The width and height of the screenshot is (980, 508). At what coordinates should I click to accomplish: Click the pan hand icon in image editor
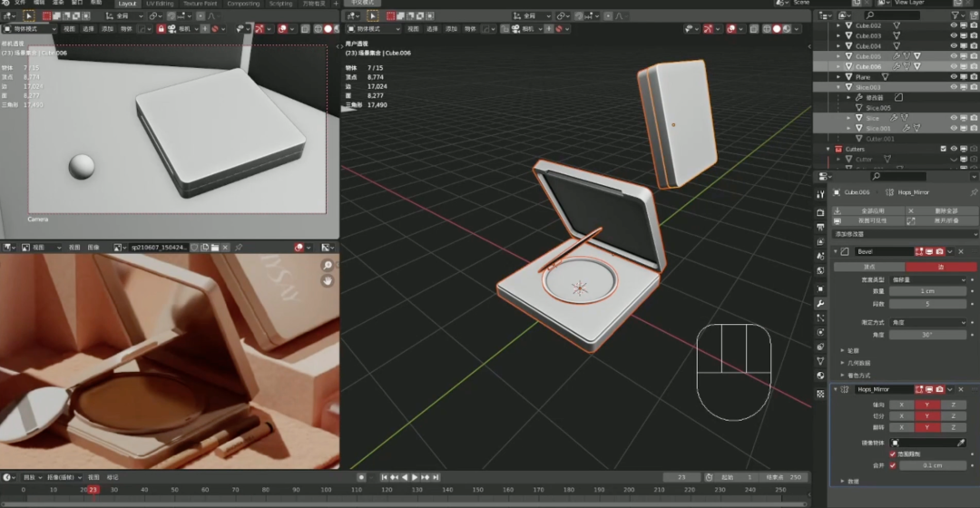328,281
